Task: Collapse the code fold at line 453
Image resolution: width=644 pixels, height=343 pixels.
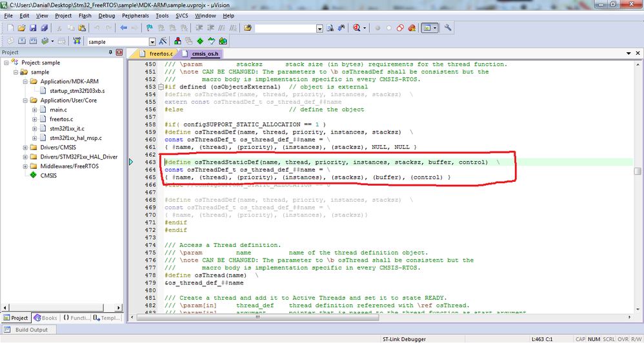Action: click(161, 87)
